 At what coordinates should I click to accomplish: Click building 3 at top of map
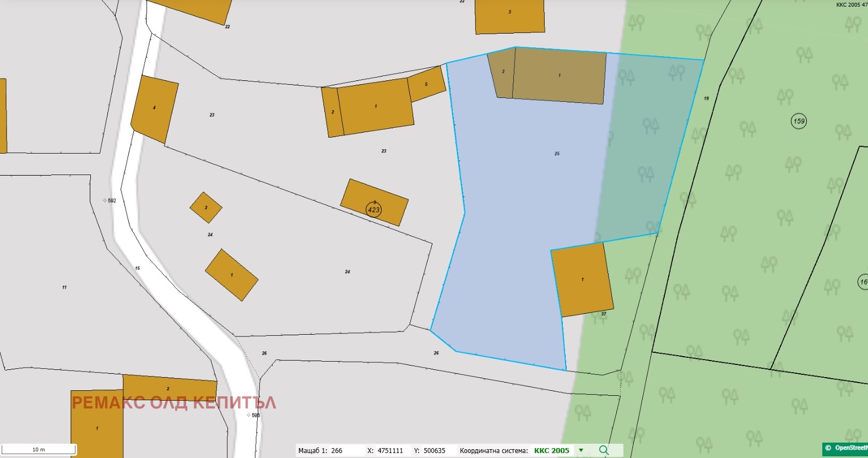pyautogui.click(x=509, y=17)
